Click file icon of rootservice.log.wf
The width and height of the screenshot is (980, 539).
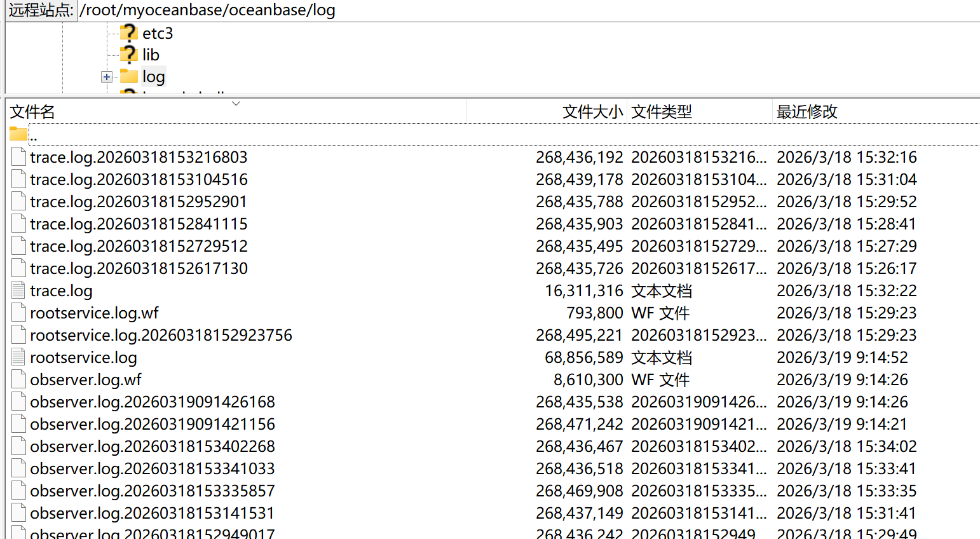point(18,313)
